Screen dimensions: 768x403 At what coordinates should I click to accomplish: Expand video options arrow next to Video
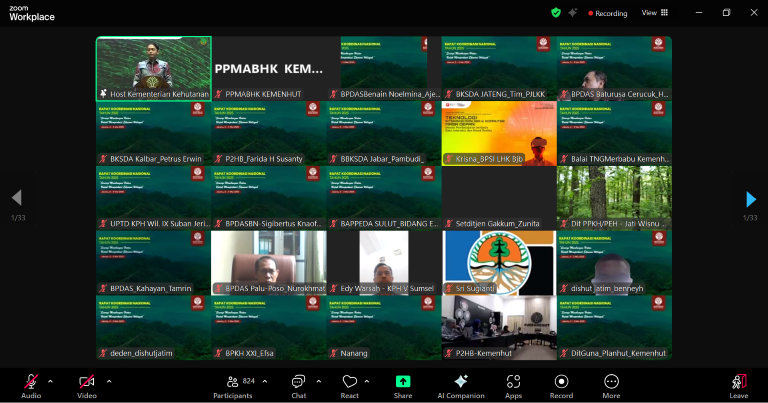[109, 380]
